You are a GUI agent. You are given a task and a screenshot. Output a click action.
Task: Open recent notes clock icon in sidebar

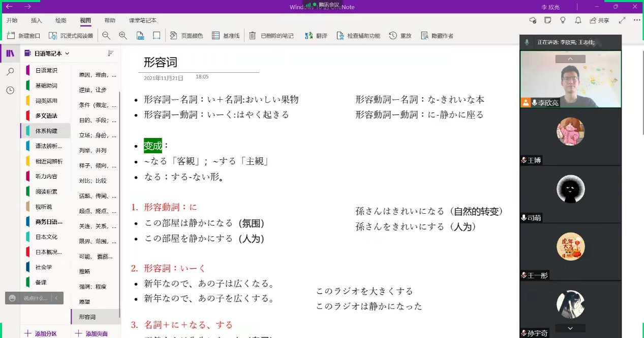tap(10, 90)
